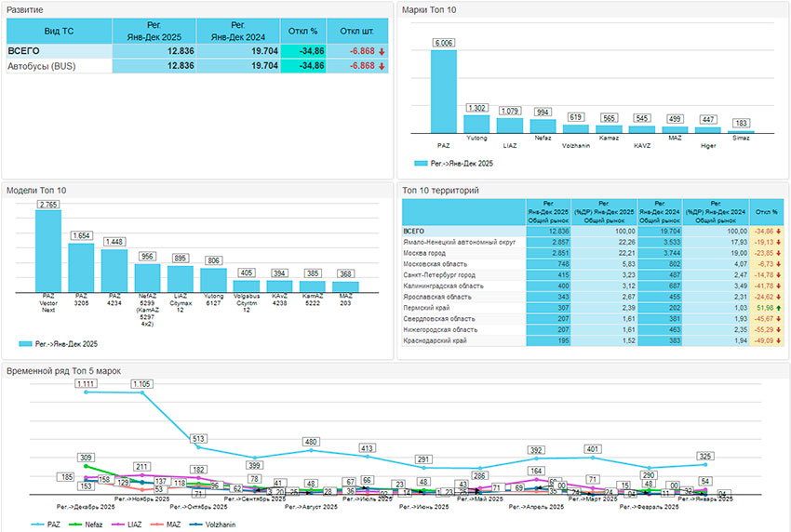Select the Временной ряд Топ 5 марок title
This screenshot has width=791, height=532.
tap(63, 371)
